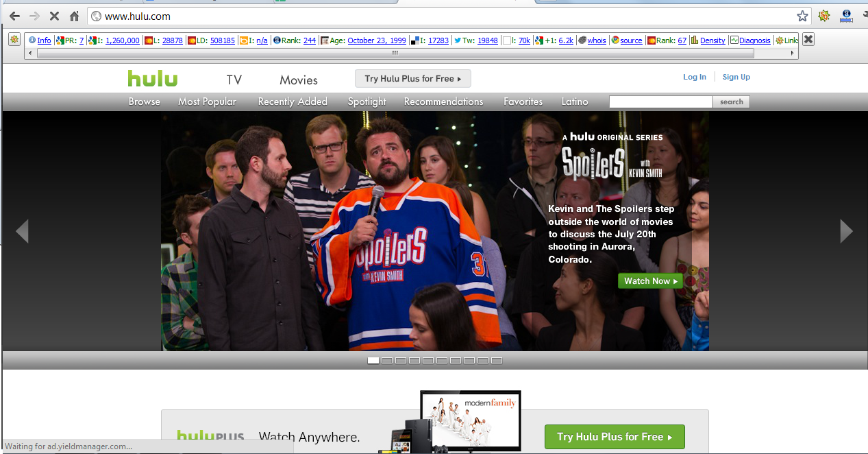This screenshot has width=868, height=454.
Task: Click SEOquake scrollbar right arrow
Action: click(793, 53)
